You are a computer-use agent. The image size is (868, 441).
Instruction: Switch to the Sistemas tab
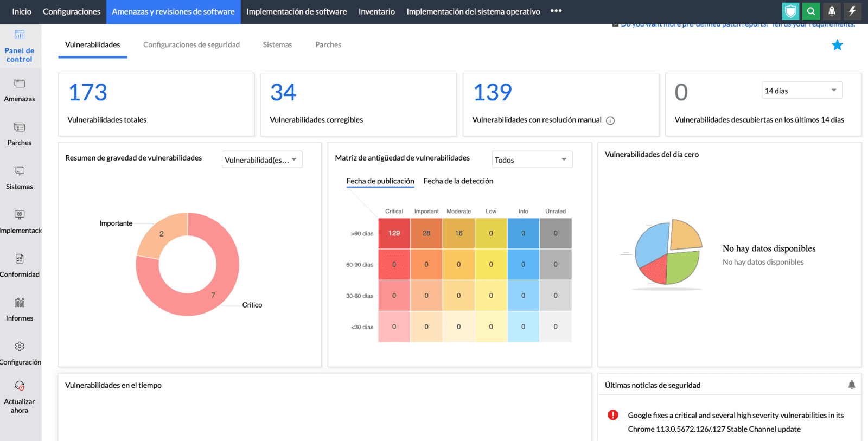[x=277, y=45]
